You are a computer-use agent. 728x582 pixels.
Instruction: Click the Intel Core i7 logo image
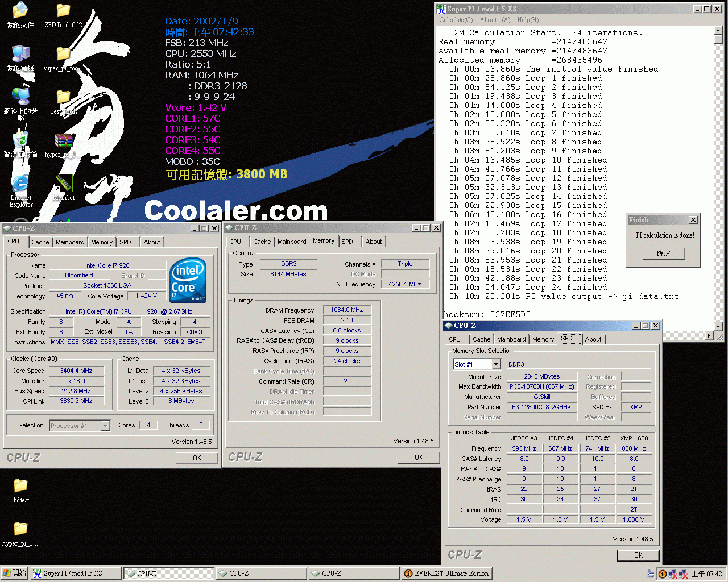[x=188, y=280]
